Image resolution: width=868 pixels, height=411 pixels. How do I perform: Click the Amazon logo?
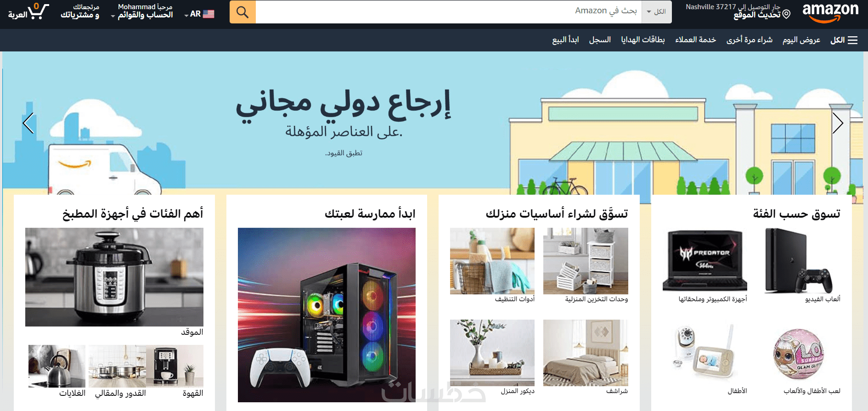click(830, 12)
